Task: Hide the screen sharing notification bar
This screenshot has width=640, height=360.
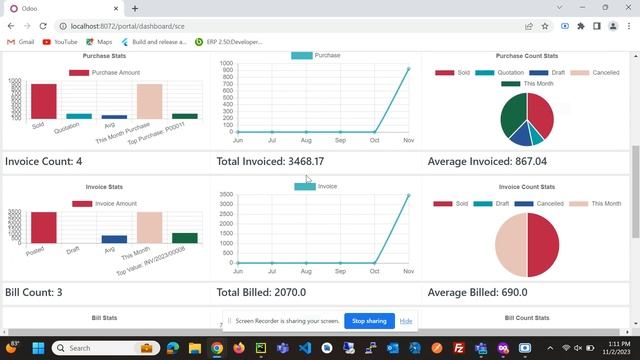Action: point(406,321)
